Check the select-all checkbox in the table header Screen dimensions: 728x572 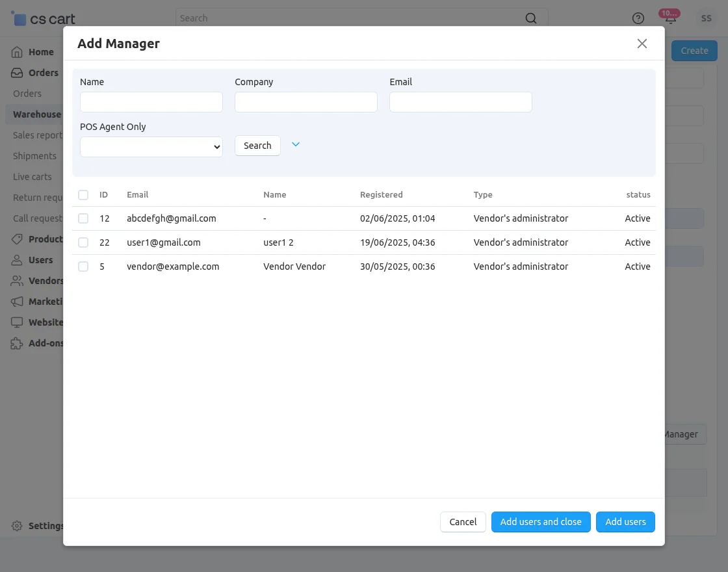tap(83, 194)
